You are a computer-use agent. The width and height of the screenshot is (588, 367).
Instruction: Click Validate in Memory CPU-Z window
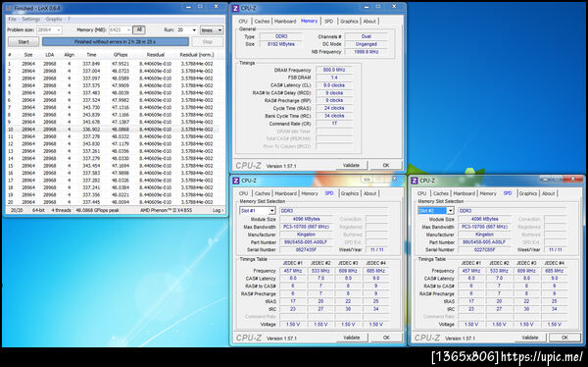pos(352,165)
